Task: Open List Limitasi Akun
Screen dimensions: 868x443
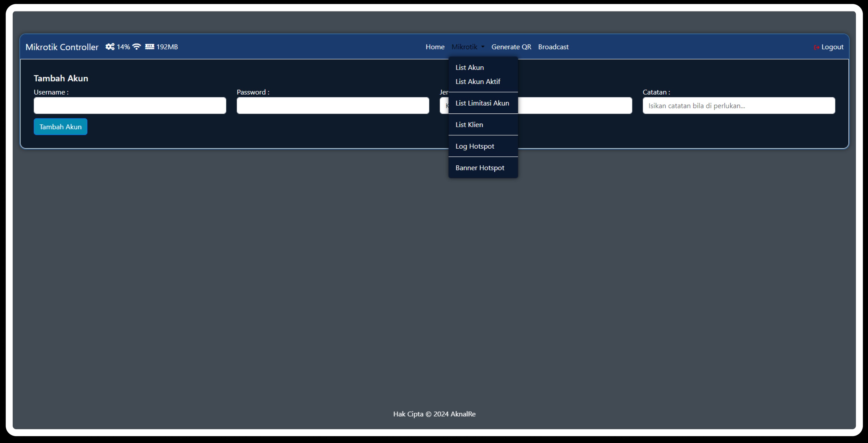Action: pos(482,103)
